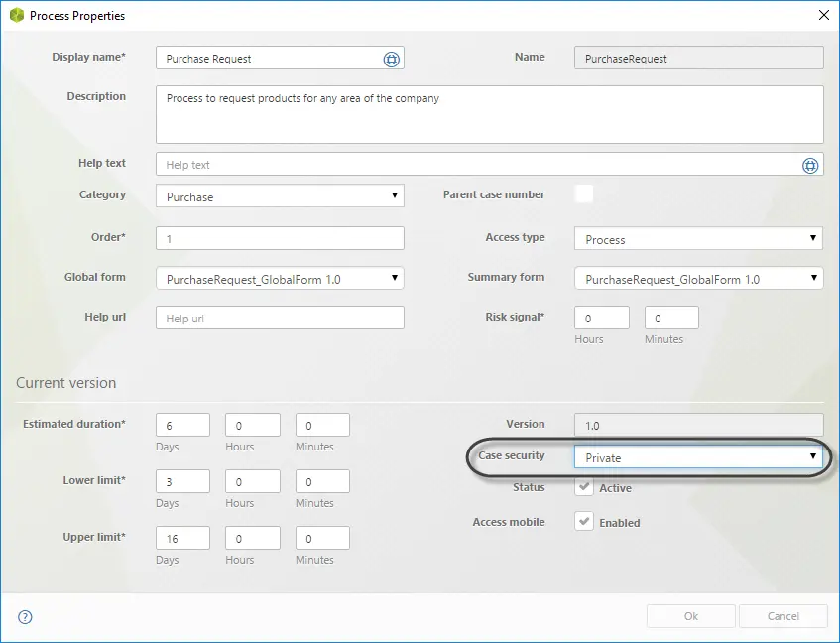This screenshot has height=643, width=840.
Task: Click the Version field showing 1.0
Action: (x=698, y=425)
